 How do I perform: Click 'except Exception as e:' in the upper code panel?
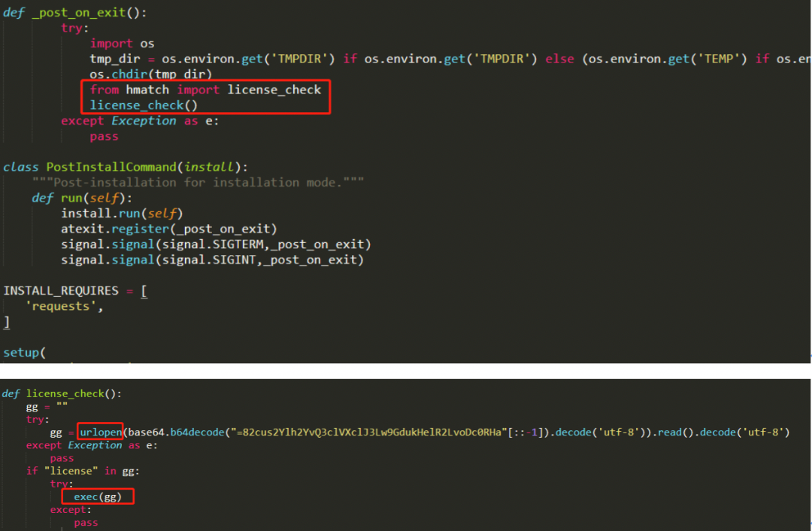140,120
